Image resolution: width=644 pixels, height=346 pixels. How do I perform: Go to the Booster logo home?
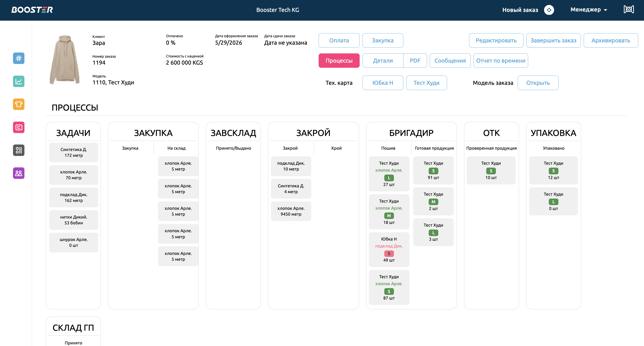coord(32,10)
